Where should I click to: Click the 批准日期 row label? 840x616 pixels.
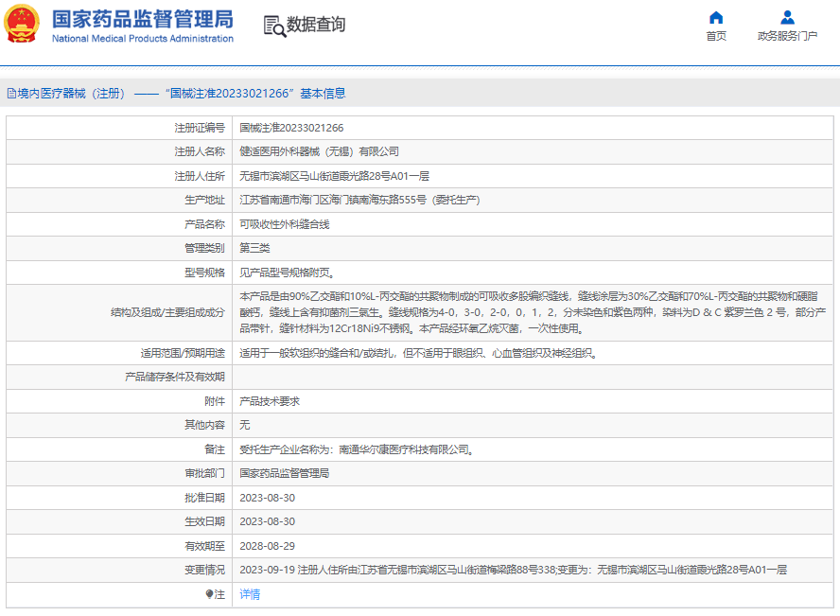tap(204, 498)
